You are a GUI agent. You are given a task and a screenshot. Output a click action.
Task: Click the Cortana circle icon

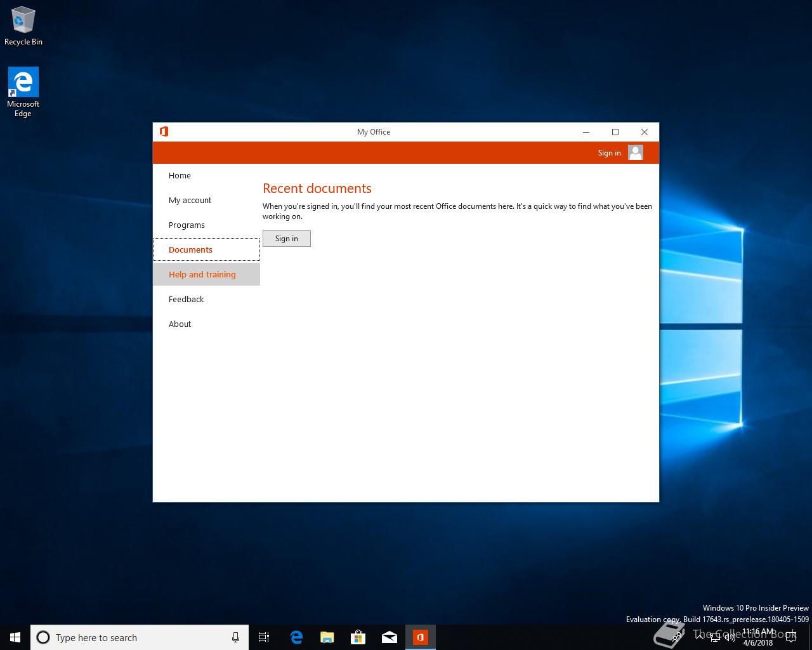43,637
